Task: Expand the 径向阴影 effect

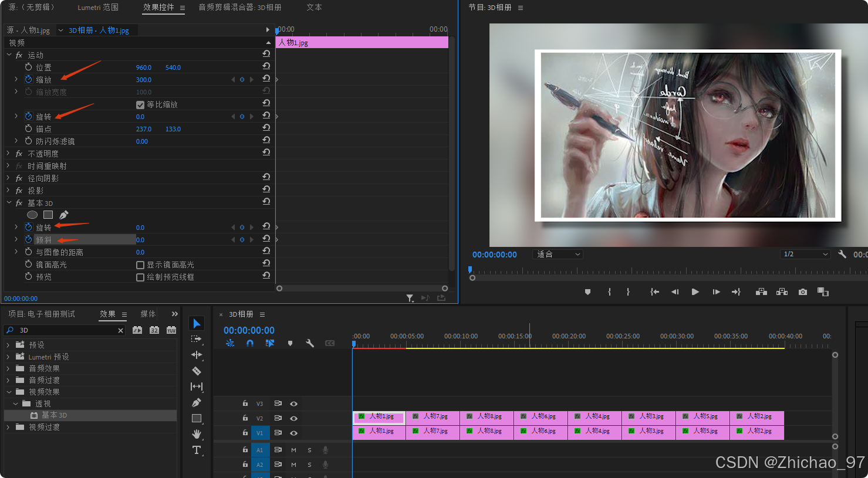Action: (x=9, y=178)
